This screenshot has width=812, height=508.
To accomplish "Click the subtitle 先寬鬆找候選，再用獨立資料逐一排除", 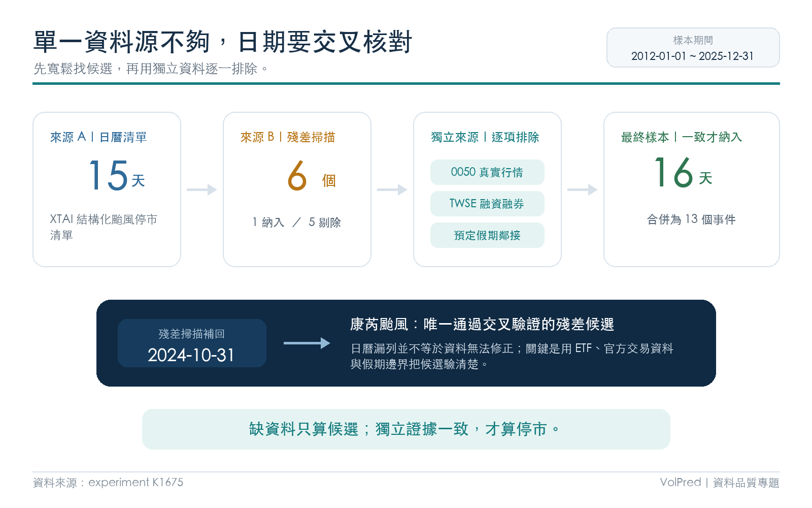I will [151, 69].
